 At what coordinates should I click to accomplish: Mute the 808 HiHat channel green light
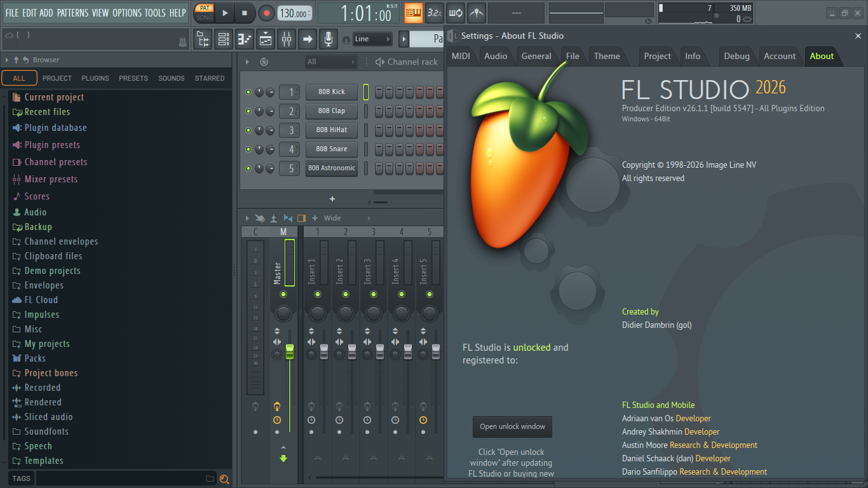[x=248, y=130]
